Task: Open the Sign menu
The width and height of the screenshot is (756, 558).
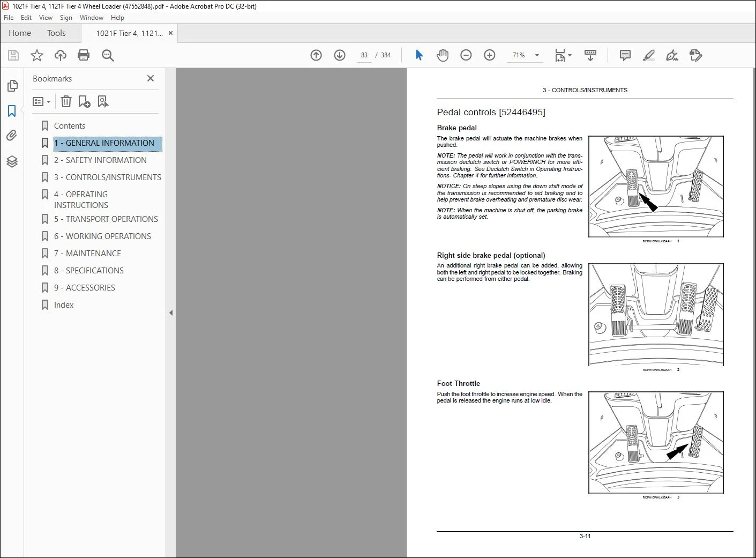Action: (x=66, y=18)
